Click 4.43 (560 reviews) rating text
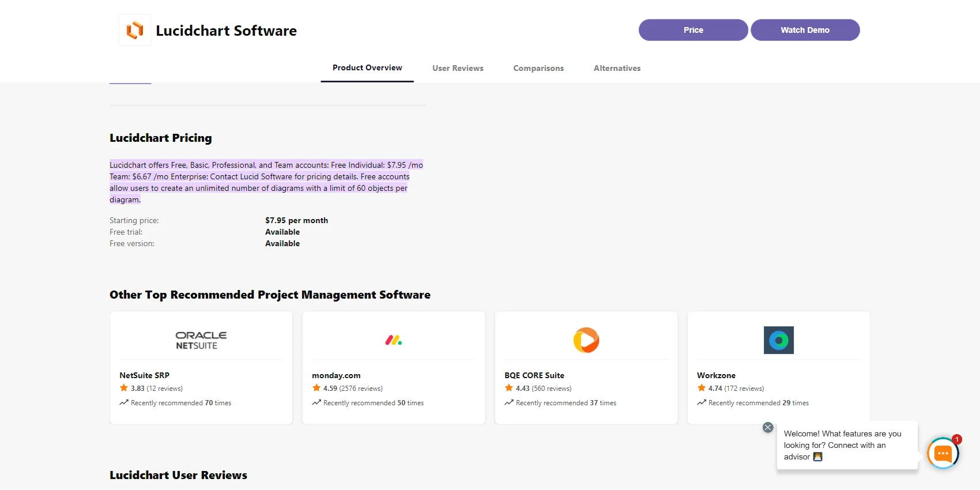The image size is (980, 490). (x=544, y=389)
